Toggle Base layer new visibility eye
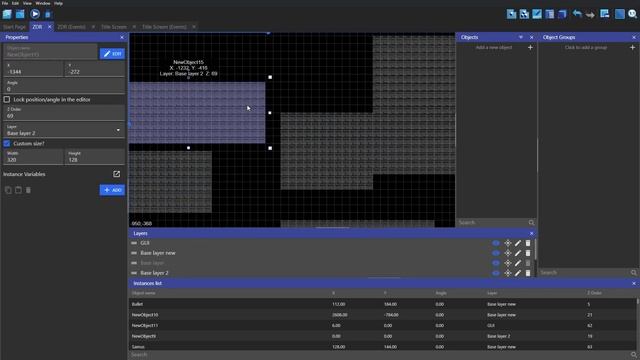Screen dimensions: 640x360 point(496,253)
